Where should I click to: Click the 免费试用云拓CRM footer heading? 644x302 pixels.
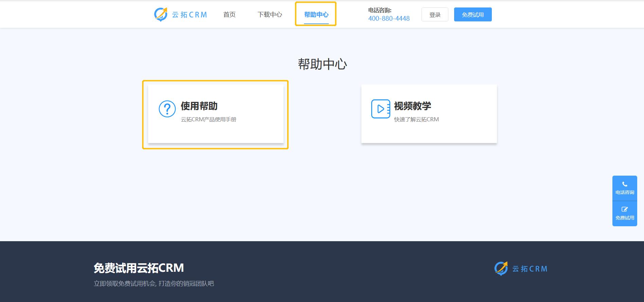[x=139, y=268]
